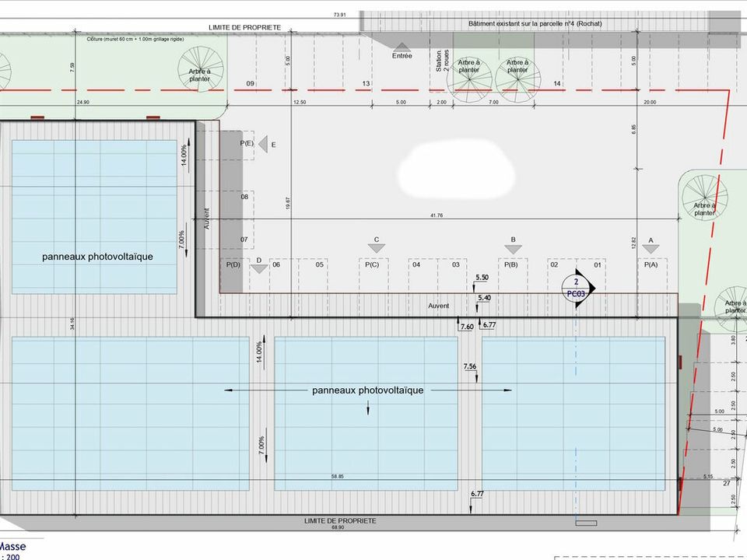Screen dimensions: 747x560
Task: Click the P(E) space label
Action: pyautogui.click(x=247, y=143)
